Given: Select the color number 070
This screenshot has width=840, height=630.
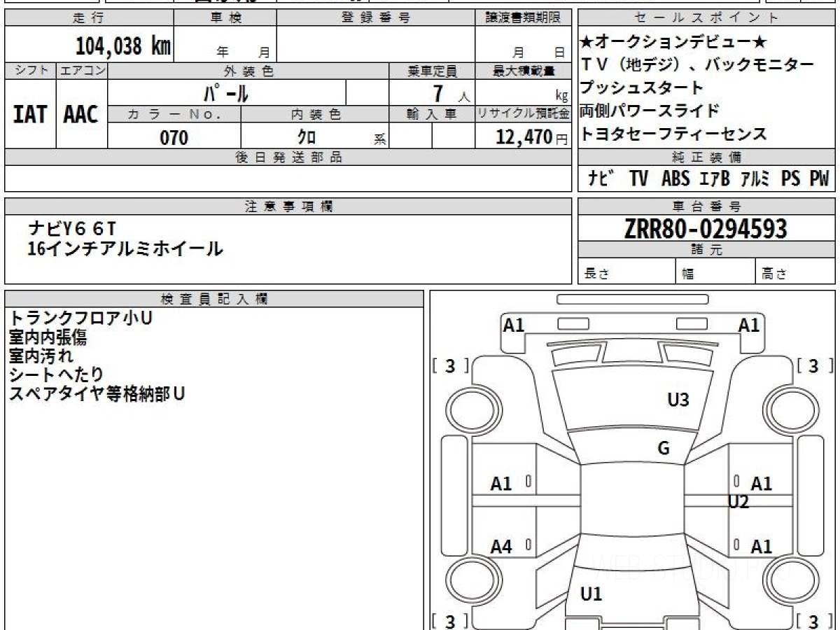Looking at the screenshot, I should [x=174, y=137].
